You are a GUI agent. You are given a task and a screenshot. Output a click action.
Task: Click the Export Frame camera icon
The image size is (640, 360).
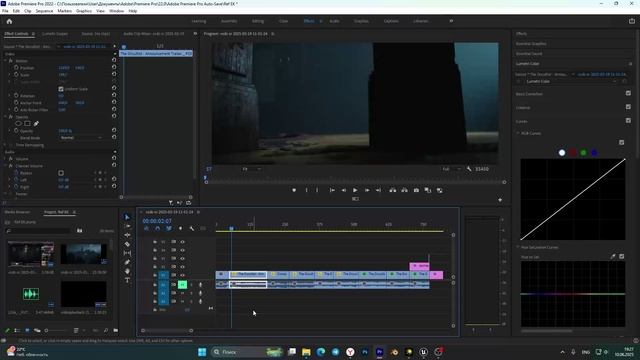(x=416, y=190)
